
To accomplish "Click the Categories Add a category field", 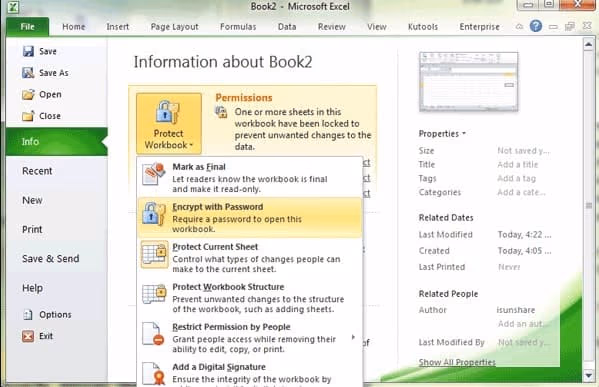I will (x=521, y=192).
